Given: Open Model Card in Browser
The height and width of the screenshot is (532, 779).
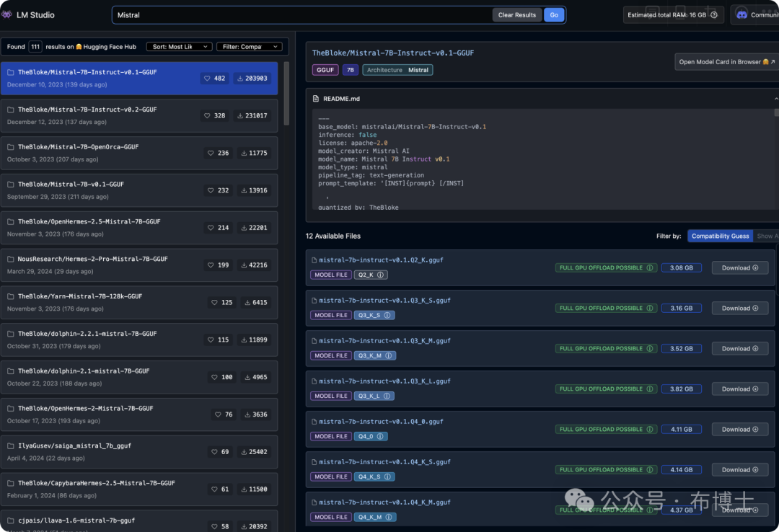Looking at the screenshot, I should [x=726, y=62].
